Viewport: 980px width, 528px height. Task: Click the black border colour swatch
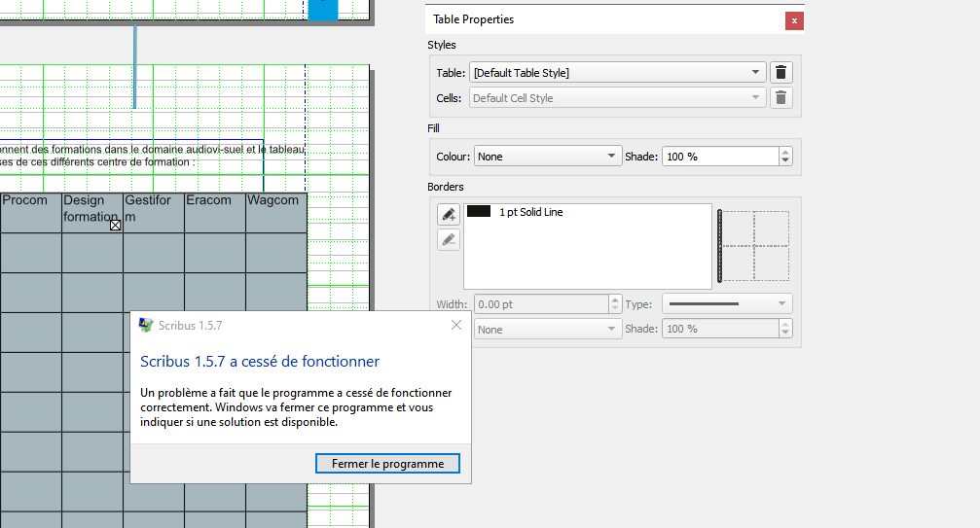[479, 211]
